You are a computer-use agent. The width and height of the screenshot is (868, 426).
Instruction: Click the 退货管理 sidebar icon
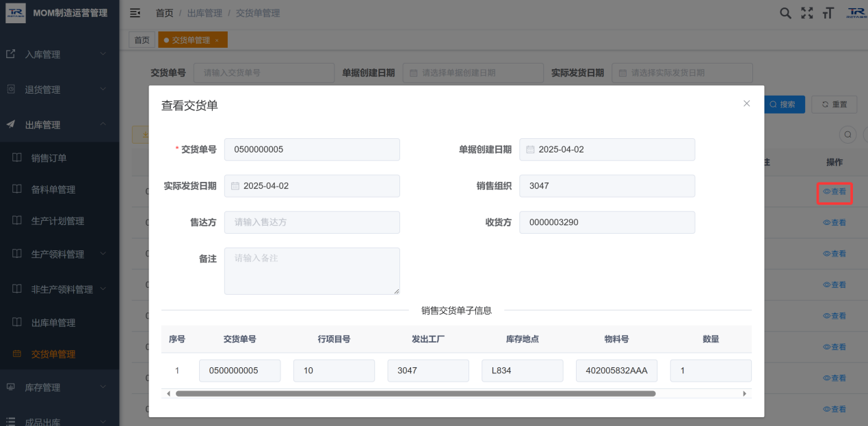coord(11,89)
